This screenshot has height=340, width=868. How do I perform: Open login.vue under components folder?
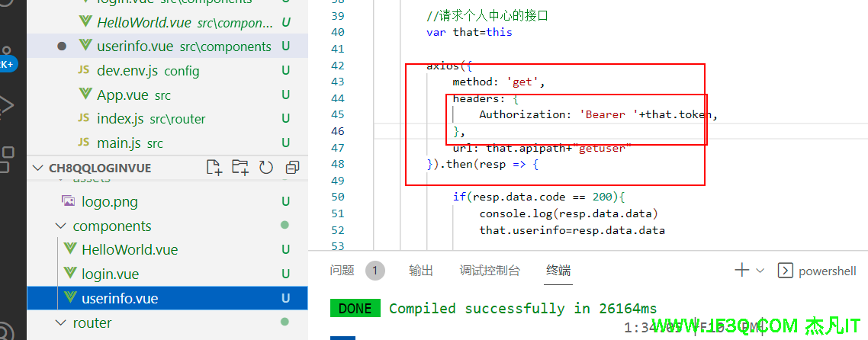[x=110, y=274]
